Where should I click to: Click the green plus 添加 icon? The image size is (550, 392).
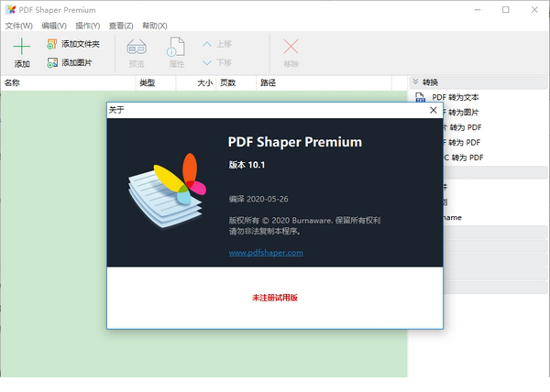[x=22, y=47]
